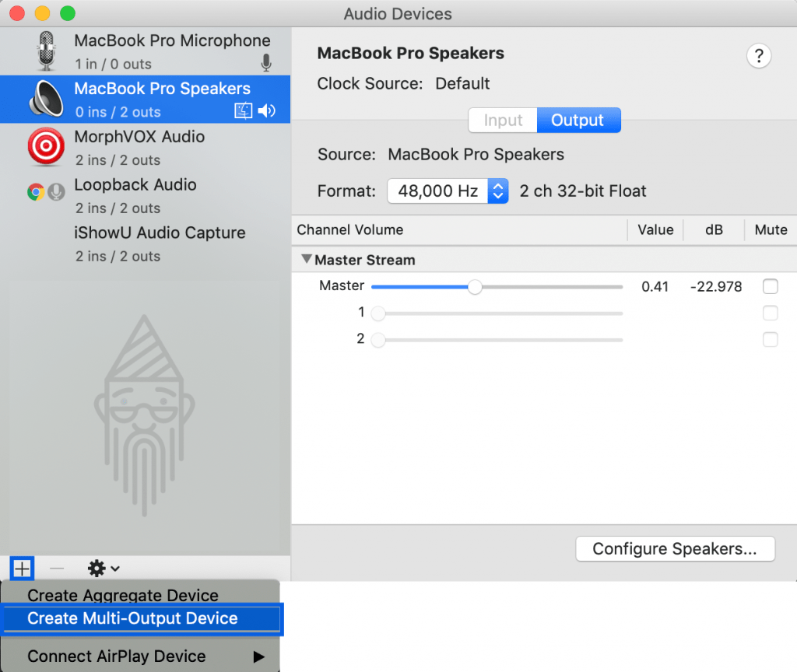Click the minus remove device button
This screenshot has width=797, height=672.
57,569
